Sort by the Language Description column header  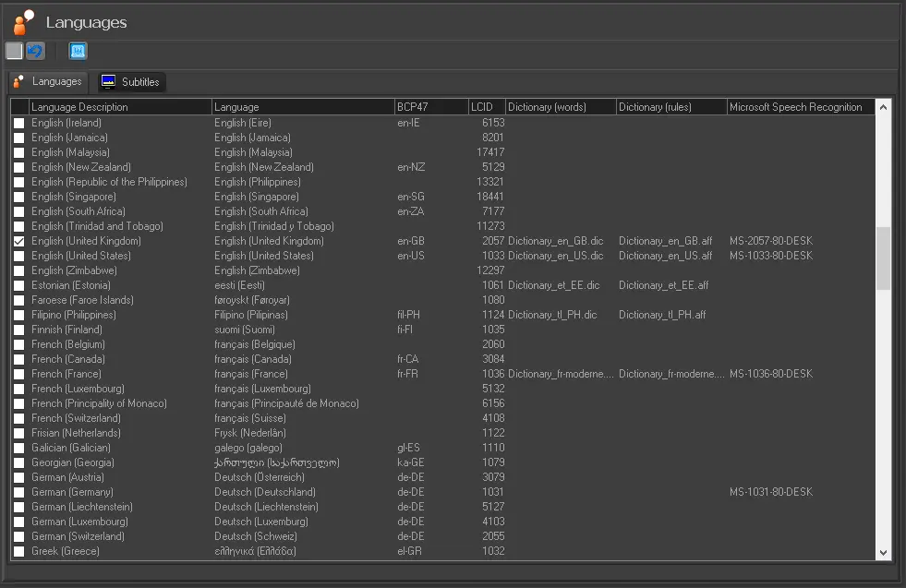[120, 107]
